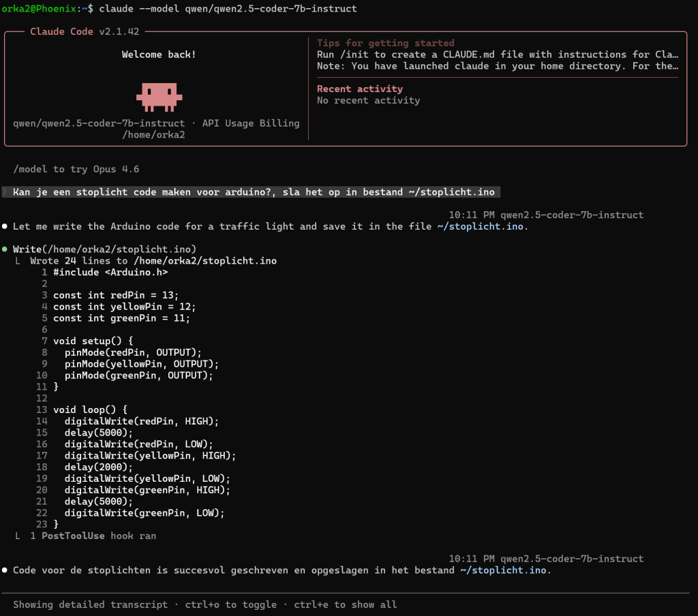Click the "ctrl+o to toggle" transcript hint
Viewport: 698px width, 616px height.
click(230, 604)
